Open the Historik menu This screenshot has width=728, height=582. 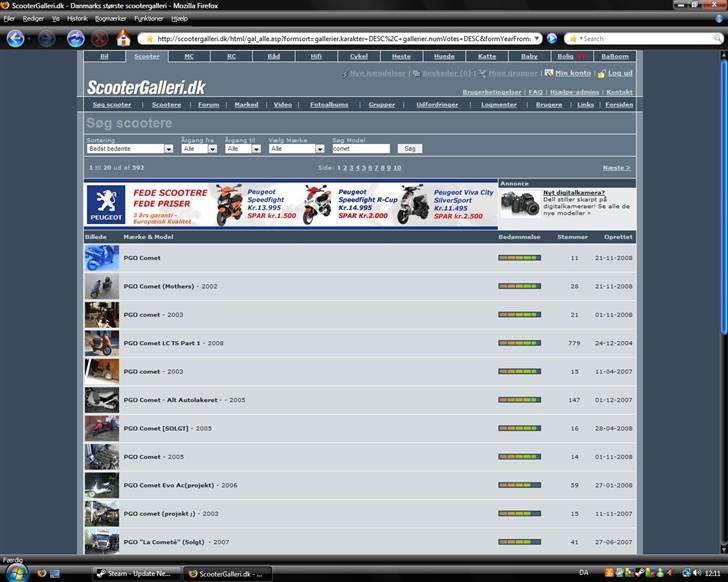tap(77, 18)
